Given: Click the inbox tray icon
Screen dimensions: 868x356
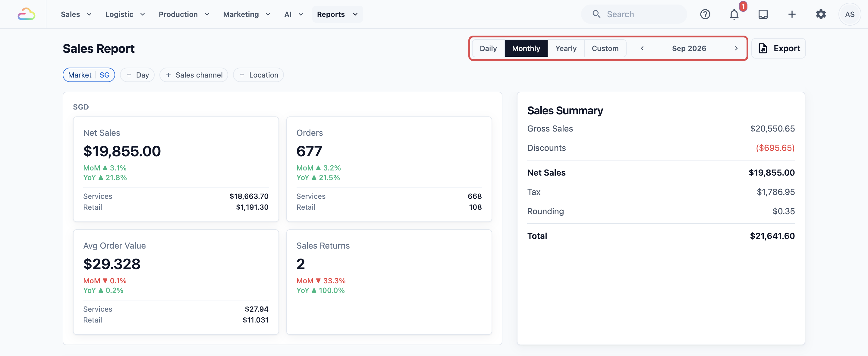Looking at the screenshot, I should coord(763,14).
